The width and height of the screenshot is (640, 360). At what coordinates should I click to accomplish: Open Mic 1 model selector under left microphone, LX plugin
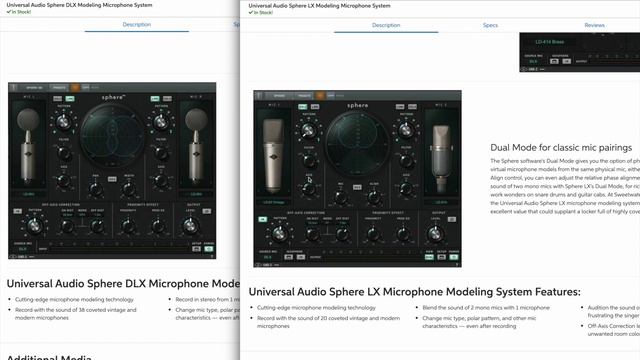(x=273, y=202)
